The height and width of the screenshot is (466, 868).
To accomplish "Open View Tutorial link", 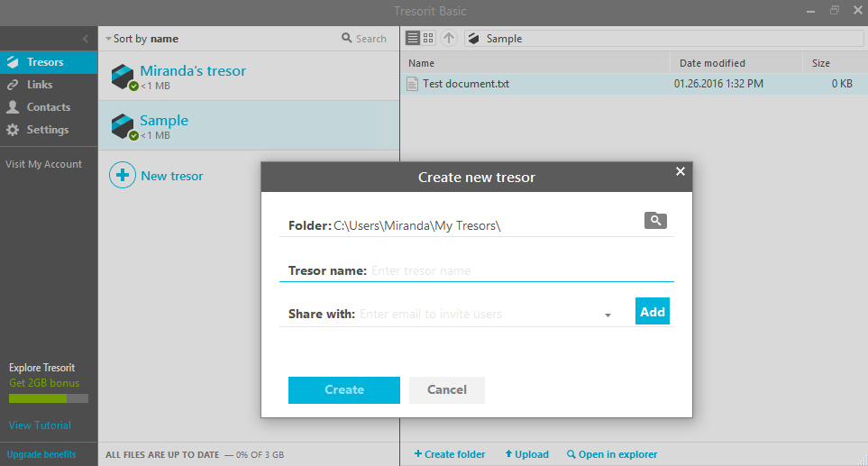I will (40, 425).
